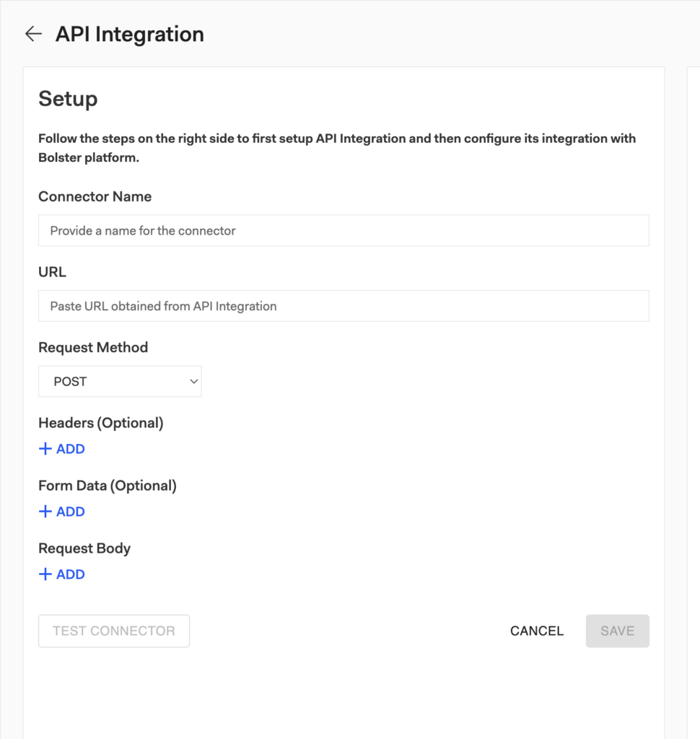Viewport: 700px width, 739px height.
Task: Click the Setup heading text
Action: (68, 99)
